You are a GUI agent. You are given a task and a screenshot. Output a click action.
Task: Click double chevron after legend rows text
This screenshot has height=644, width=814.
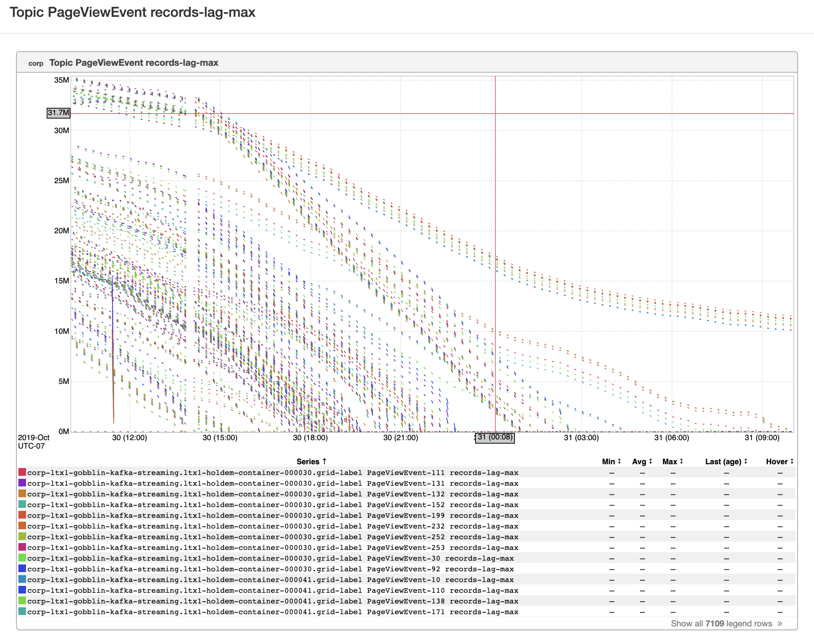click(x=780, y=624)
